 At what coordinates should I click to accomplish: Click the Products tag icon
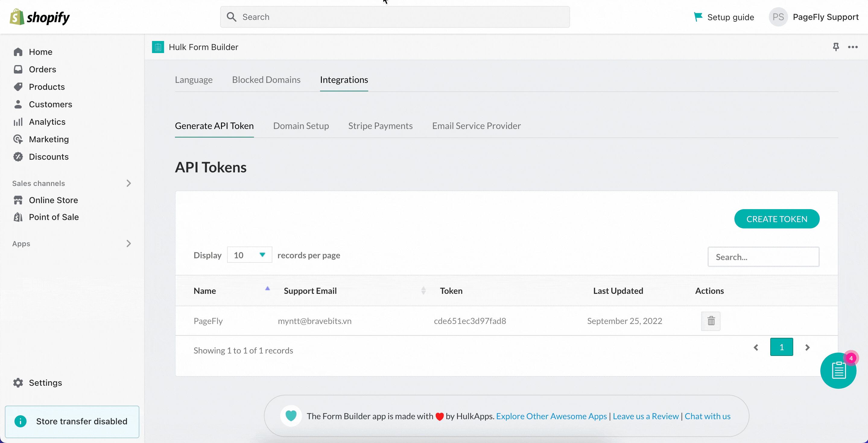coord(18,87)
